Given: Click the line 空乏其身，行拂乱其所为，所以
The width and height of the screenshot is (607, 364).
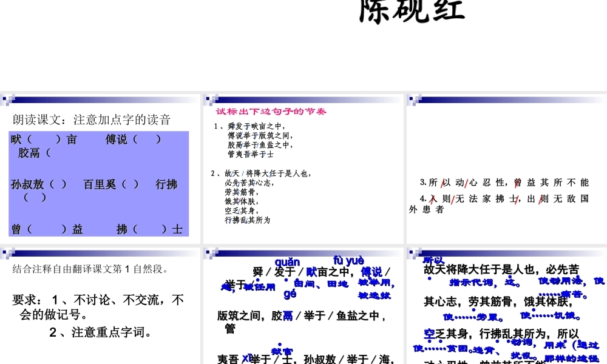Looking at the screenshot, I should click(501, 334).
